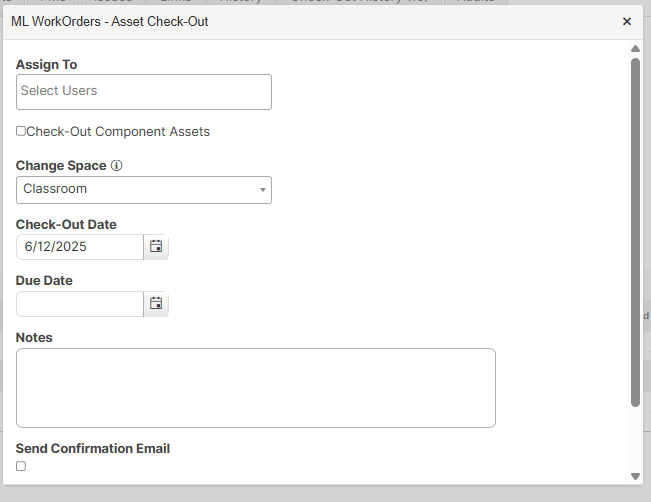Tick the Send Confirmation Email checkbox

coord(21,466)
